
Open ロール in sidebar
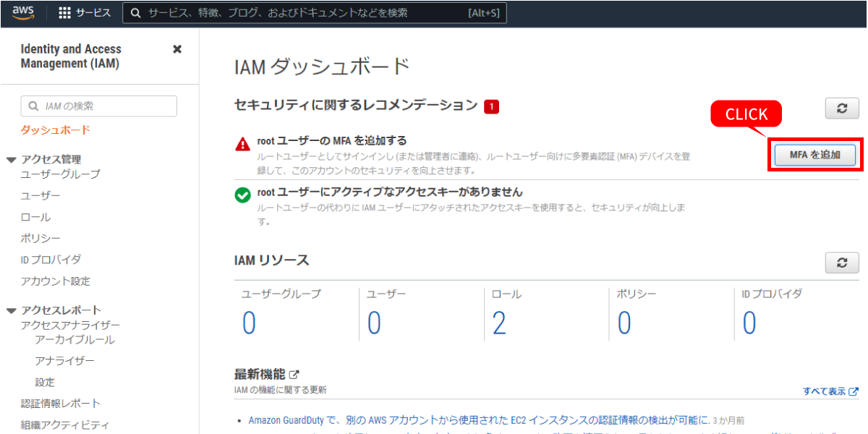tap(35, 217)
